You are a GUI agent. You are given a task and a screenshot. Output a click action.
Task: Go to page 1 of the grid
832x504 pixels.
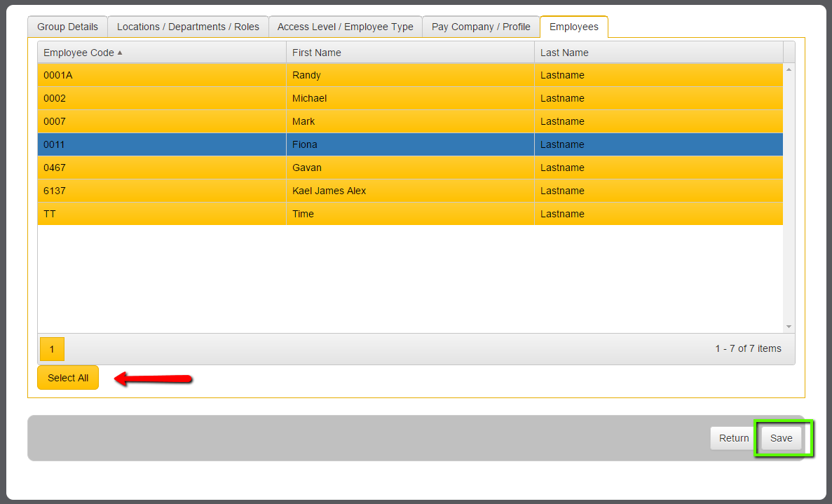pyautogui.click(x=52, y=349)
